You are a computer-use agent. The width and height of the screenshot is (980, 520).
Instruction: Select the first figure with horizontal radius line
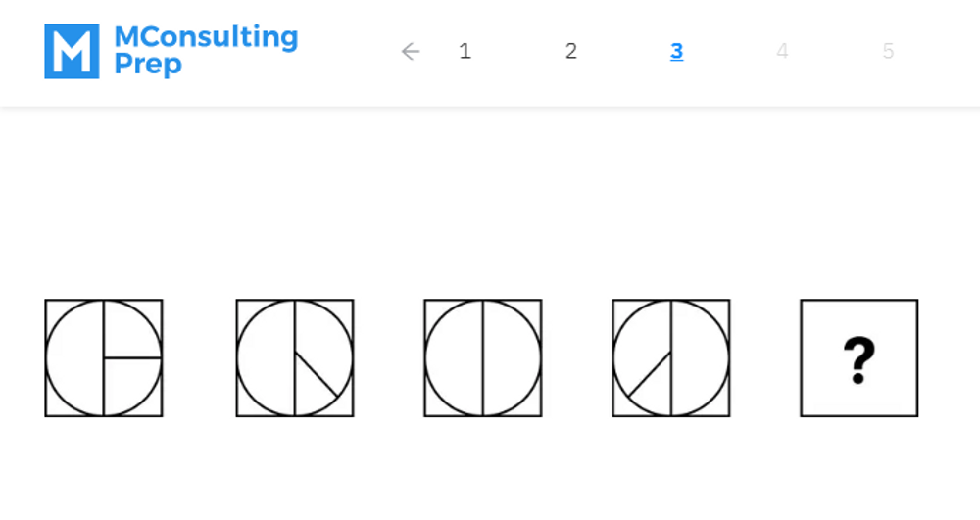tap(104, 358)
